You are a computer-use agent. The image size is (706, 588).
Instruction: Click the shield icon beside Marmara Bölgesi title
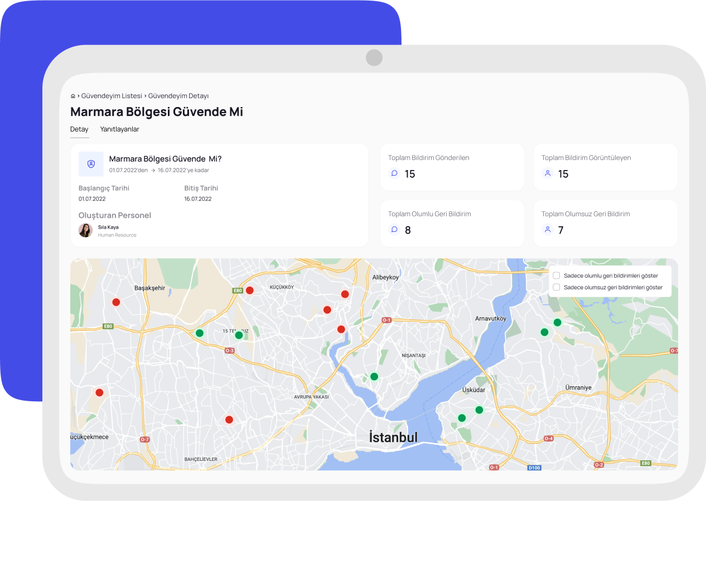click(x=91, y=164)
